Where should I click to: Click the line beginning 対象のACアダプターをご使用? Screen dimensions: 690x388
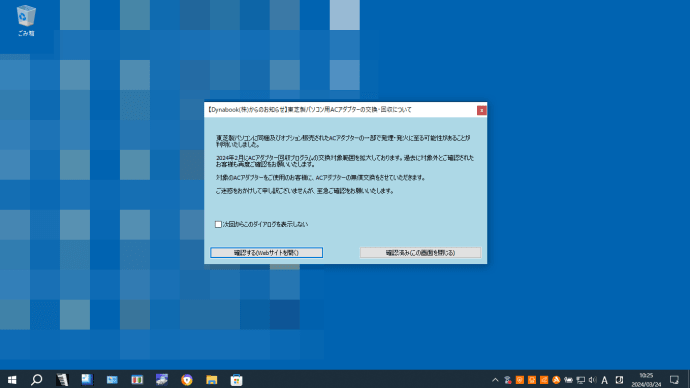coord(320,178)
